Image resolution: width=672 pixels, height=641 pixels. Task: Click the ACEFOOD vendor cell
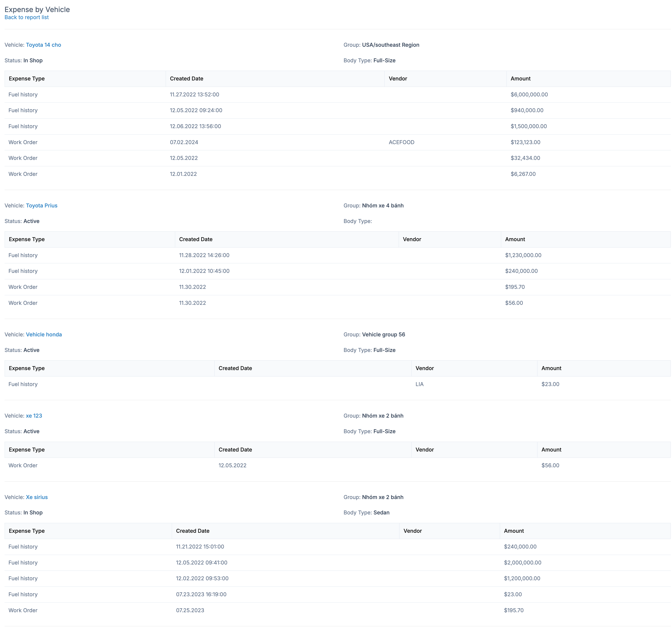(x=401, y=142)
